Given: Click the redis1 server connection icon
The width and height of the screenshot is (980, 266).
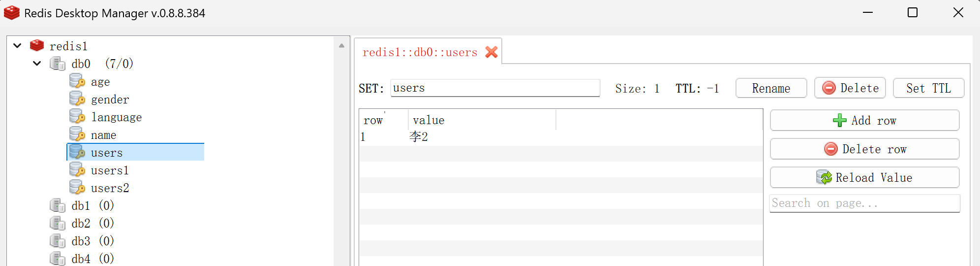Looking at the screenshot, I should click(x=37, y=46).
